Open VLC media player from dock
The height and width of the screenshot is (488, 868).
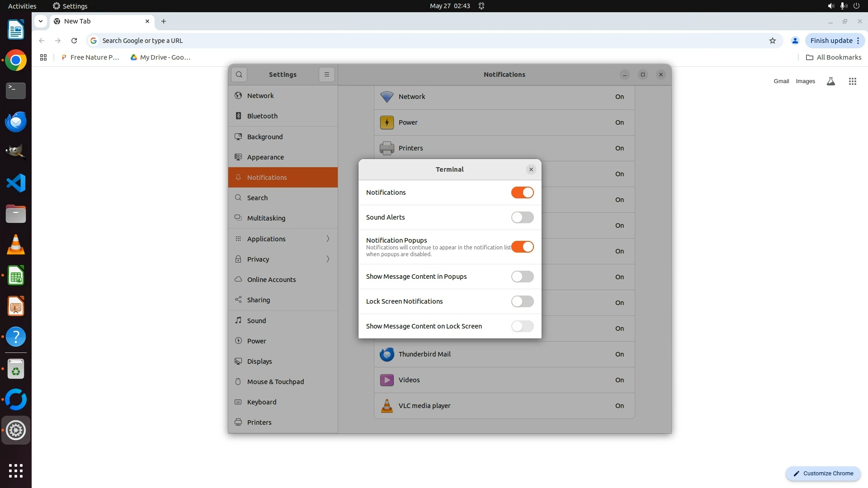point(16,245)
